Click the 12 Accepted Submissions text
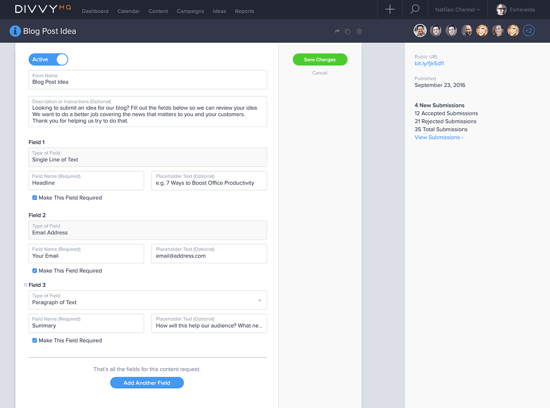This screenshot has width=550, height=408. 446,113
